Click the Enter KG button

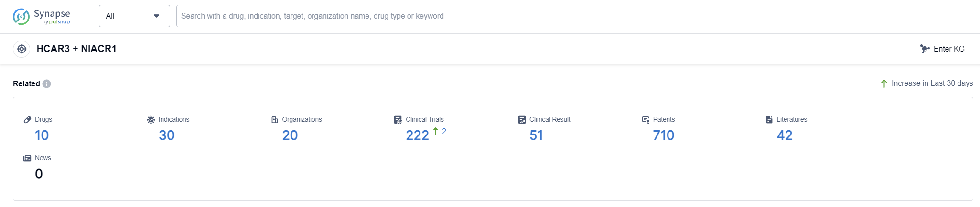(942, 49)
